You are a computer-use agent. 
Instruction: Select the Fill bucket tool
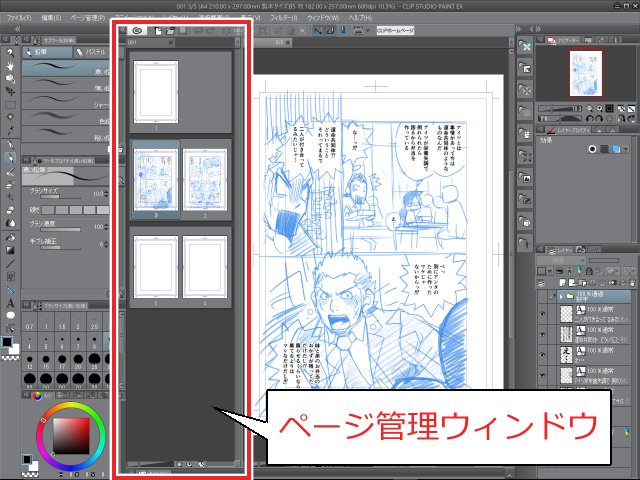click(10, 237)
